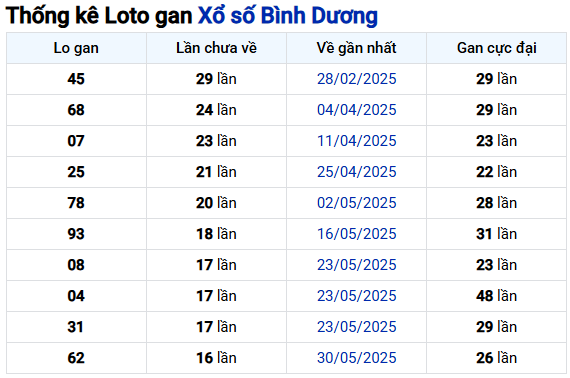Open the date link 16/05/2025
Viewport: 570px width, 378px height.
356,234
